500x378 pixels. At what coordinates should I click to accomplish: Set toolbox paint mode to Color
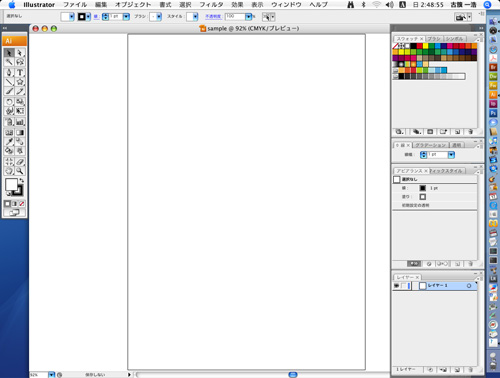[x=8, y=204]
